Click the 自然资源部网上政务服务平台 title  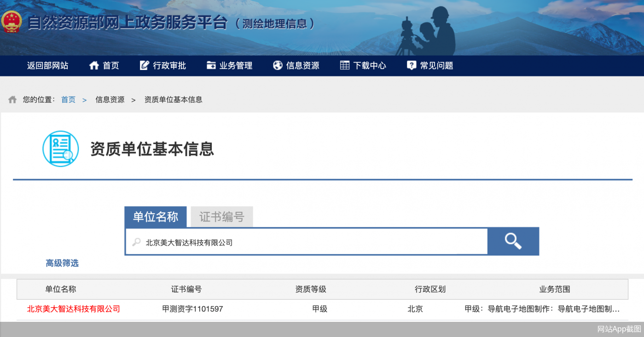[x=128, y=23]
